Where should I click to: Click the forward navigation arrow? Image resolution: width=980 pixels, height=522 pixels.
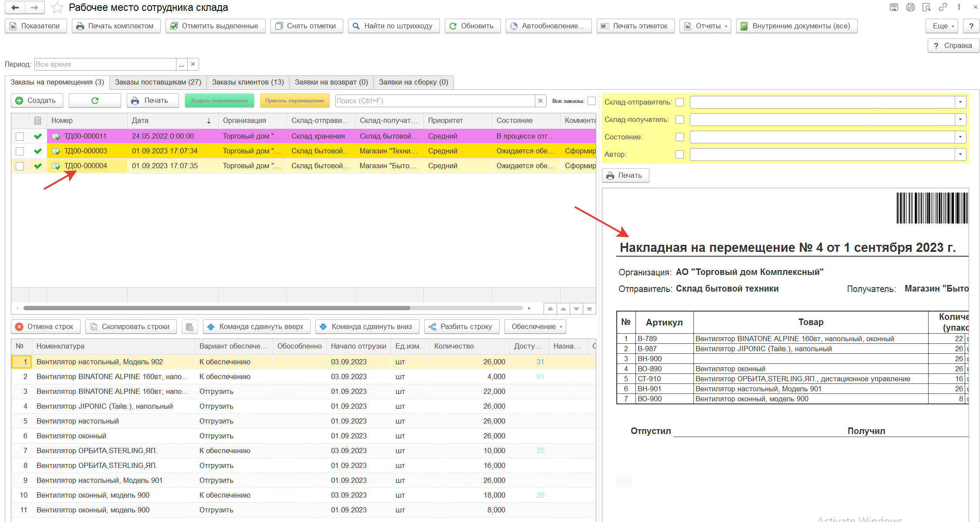pos(35,7)
